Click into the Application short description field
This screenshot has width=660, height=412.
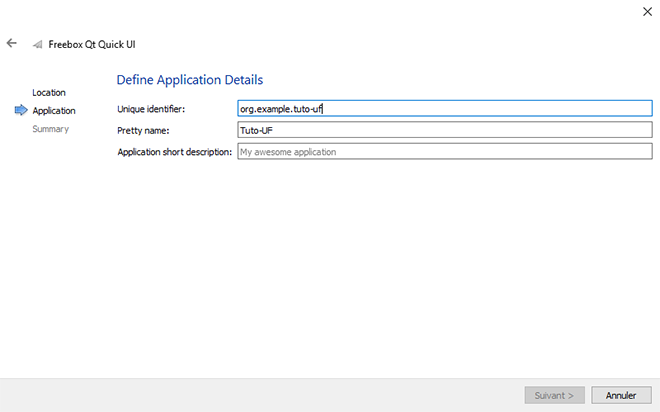[x=444, y=152]
